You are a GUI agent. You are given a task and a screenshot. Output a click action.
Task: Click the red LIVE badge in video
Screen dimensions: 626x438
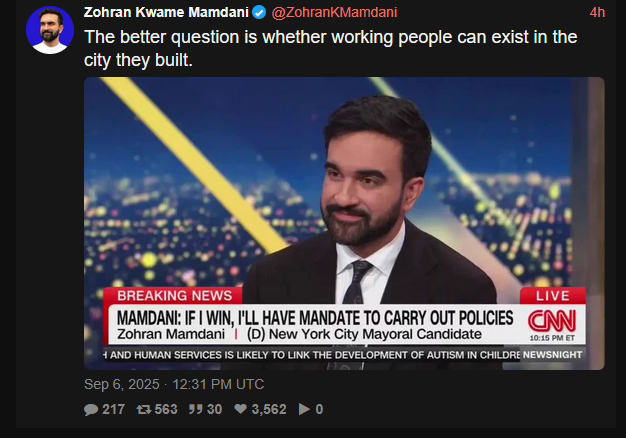click(x=553, y=296)
